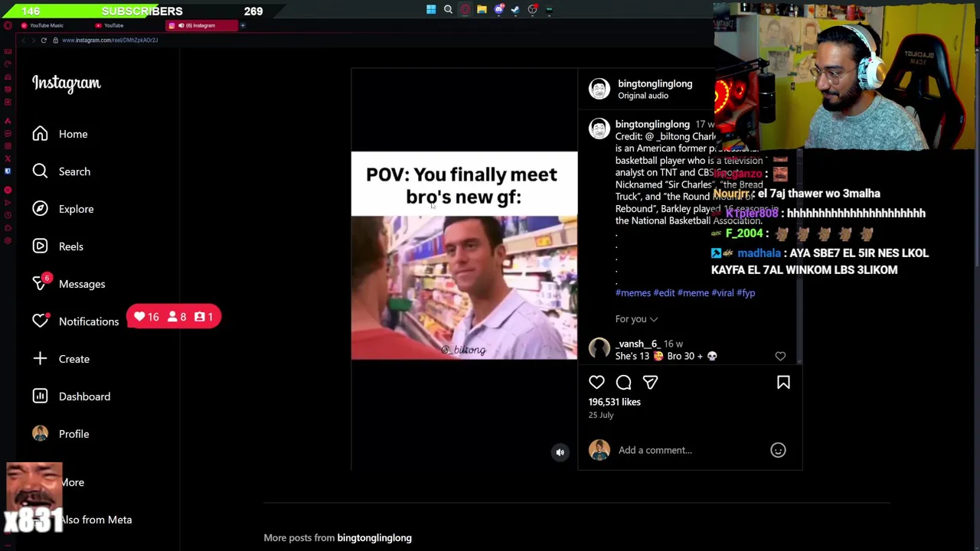Open GX Corner in browser sidebar
This screenshot has height=551, width=980.
[x=8, y=51]
